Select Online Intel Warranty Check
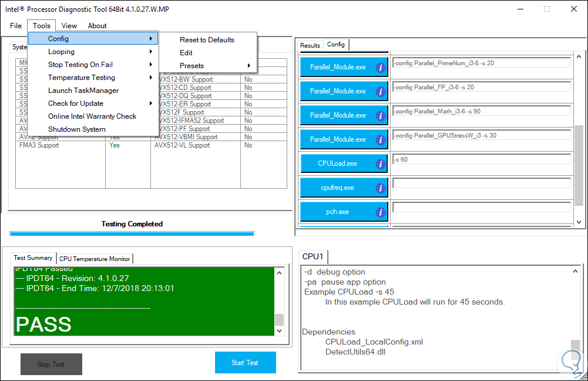Viewport: 588px width, 381px height. (93, 116)
